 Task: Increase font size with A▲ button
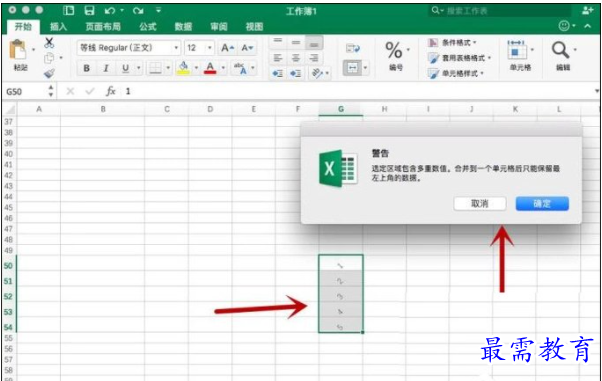(228, 48)
